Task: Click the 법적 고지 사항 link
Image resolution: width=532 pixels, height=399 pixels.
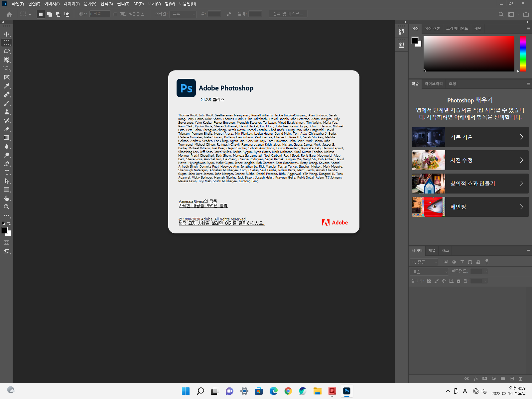Action: pos(221,223)
